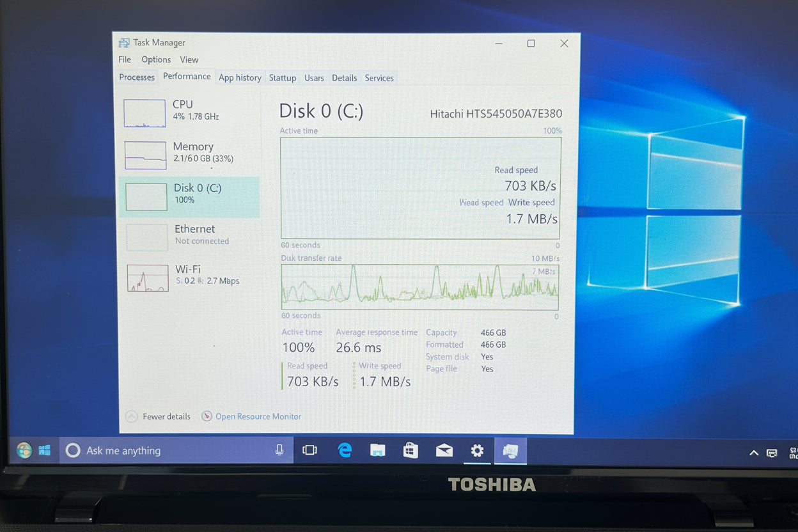Switch to the Users tab

(x=314, y=77)
